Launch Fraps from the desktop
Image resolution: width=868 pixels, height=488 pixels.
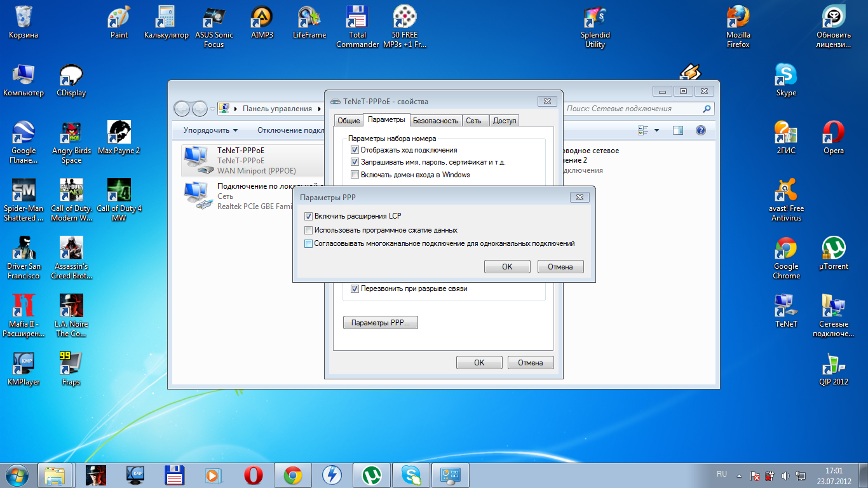point(71,369)
